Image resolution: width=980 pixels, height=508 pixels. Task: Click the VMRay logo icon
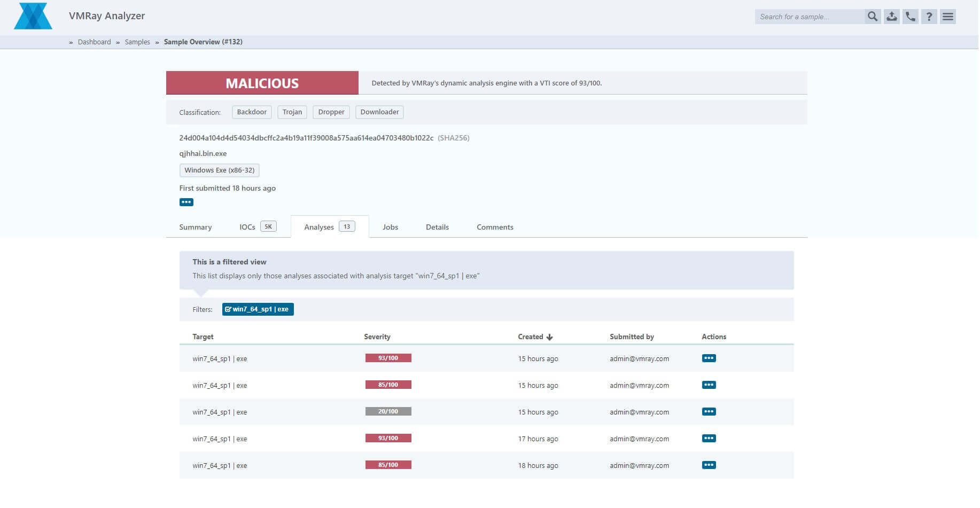tap(33, 16)
